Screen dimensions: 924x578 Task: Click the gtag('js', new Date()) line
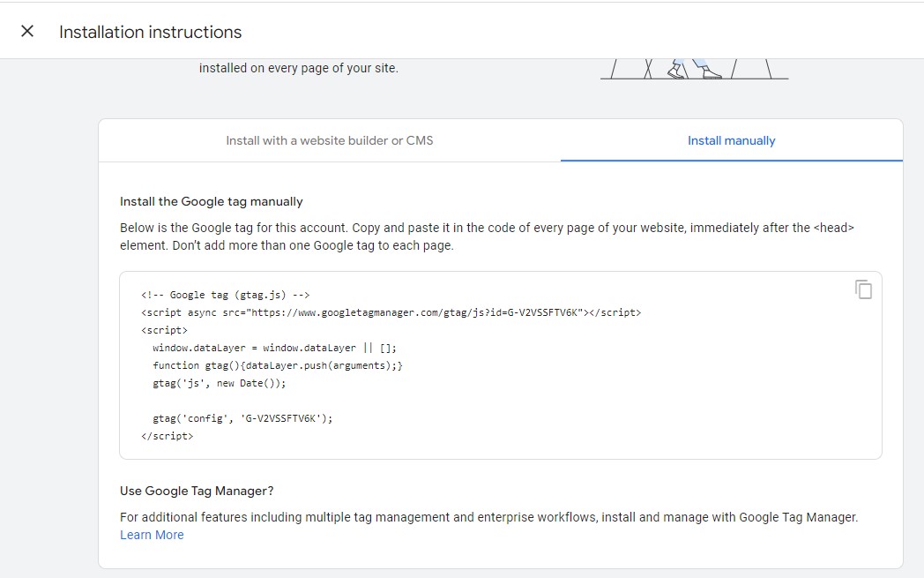click(x=220, y=383)
